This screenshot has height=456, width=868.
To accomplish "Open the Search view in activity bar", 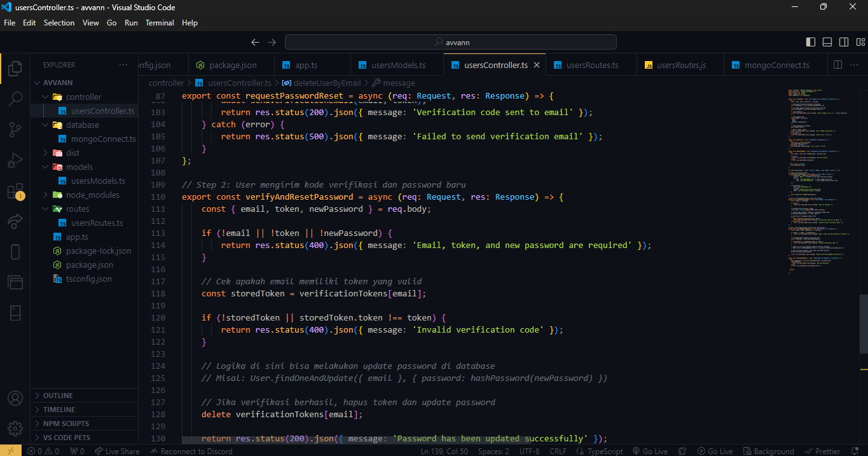I will [x=15, y=99].
